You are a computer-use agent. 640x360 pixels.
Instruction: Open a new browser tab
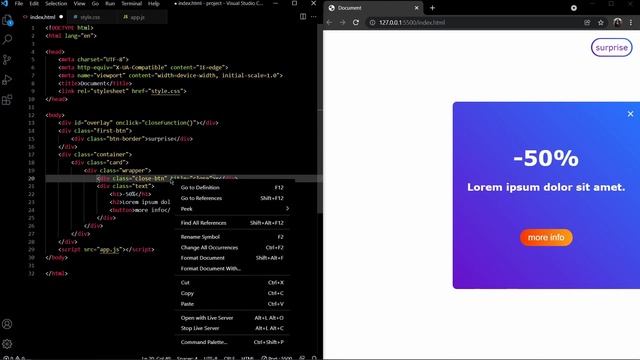tap(432, 8)
